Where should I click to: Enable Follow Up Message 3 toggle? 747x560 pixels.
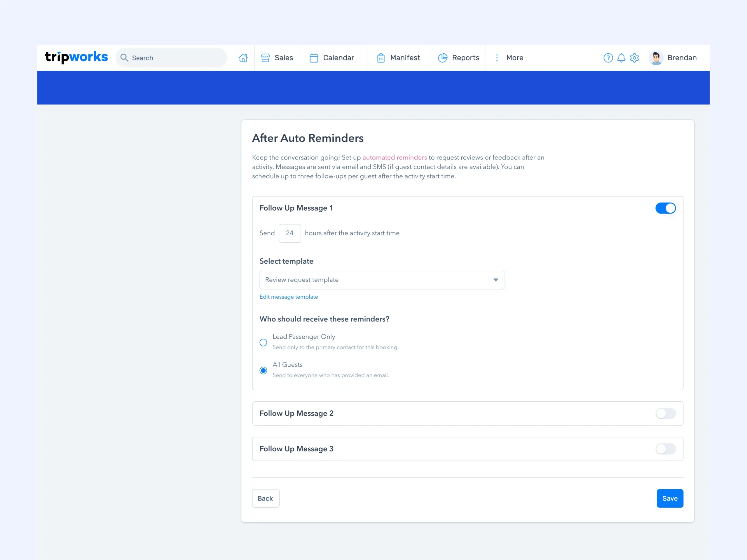point(665,449)
